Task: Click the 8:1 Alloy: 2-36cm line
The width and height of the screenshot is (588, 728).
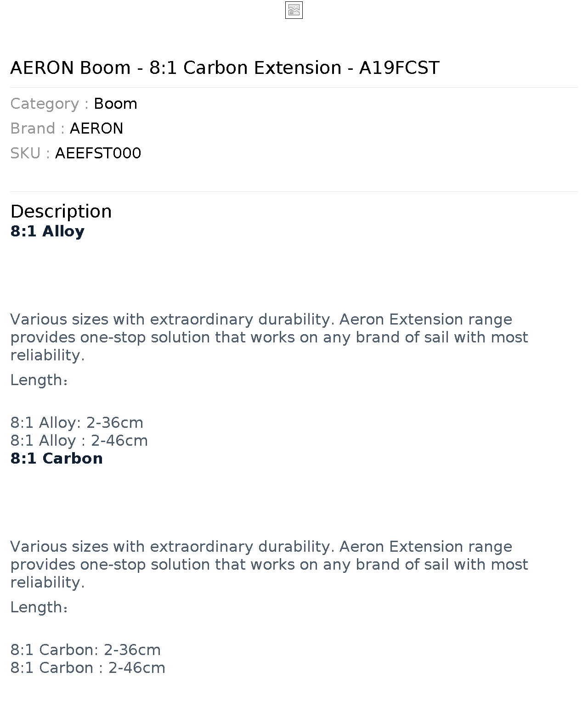Action: point(77,423)
